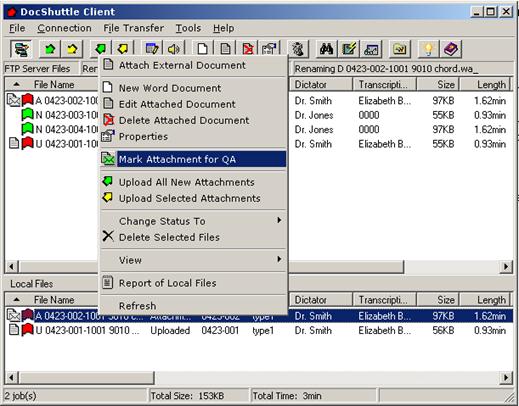519x406 pixels.
Task: Click the lined document toolbar icon
Action: click(x=225, y=49)
